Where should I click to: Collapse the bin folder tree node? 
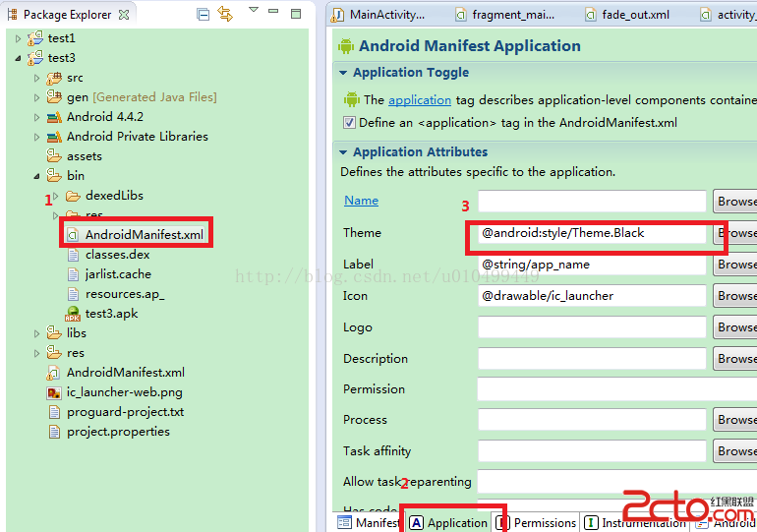(x=37, y=176)
